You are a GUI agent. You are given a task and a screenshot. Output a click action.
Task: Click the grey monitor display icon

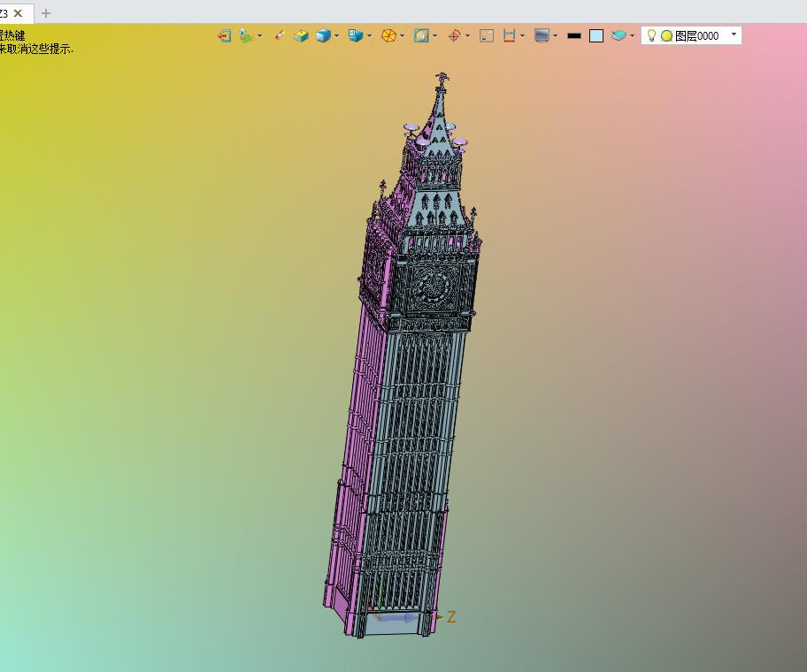tap(542, 35)
